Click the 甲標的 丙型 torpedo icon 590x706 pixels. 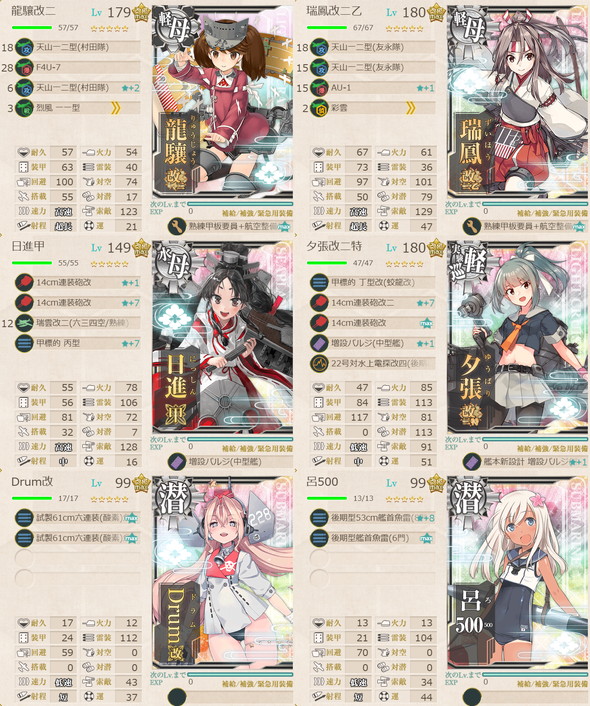point(24,343)
